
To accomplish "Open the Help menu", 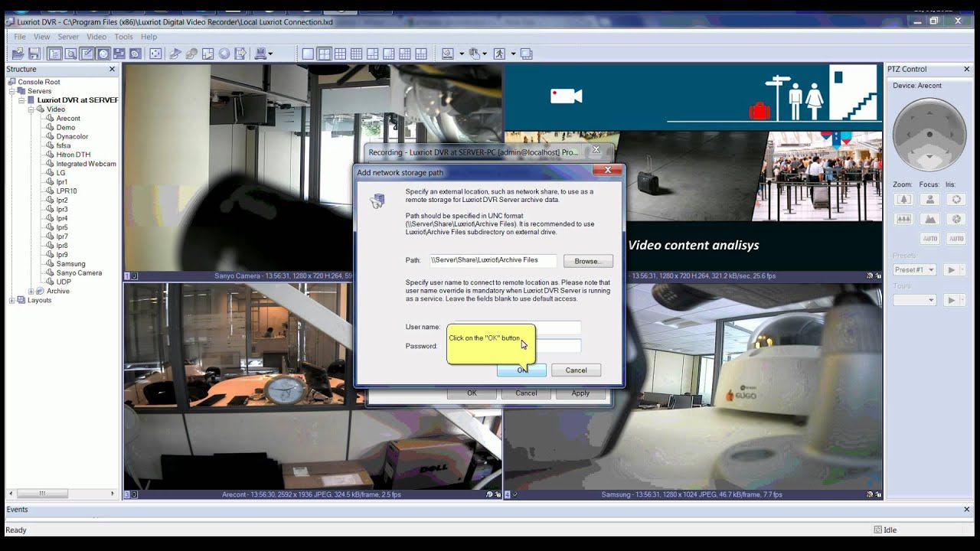I will pyautogui.click(x=149, y=37).
